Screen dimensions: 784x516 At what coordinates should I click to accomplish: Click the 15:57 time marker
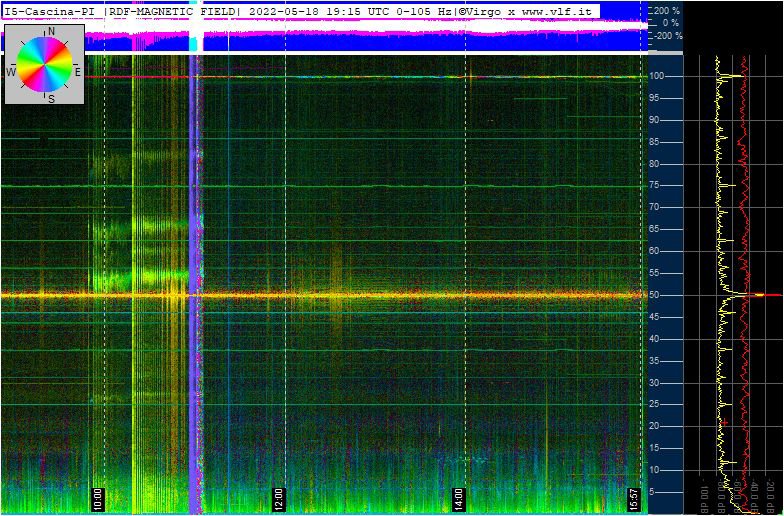point(632,497)
